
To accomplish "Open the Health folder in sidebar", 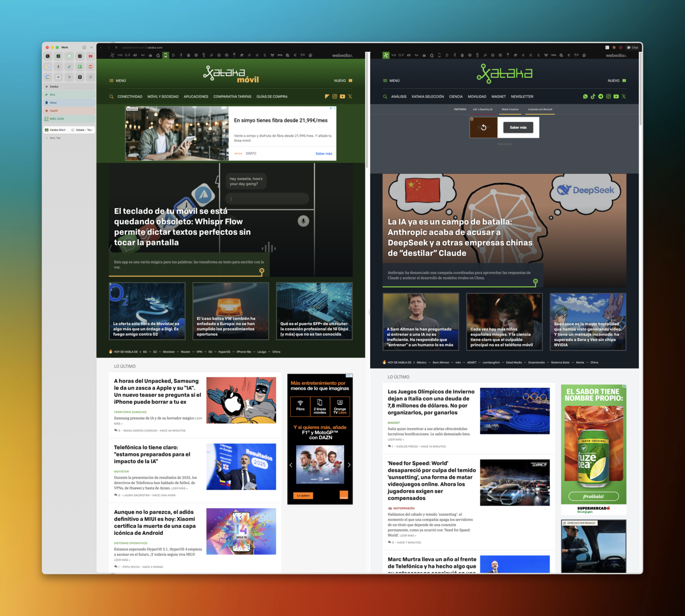I will point(69,110).
